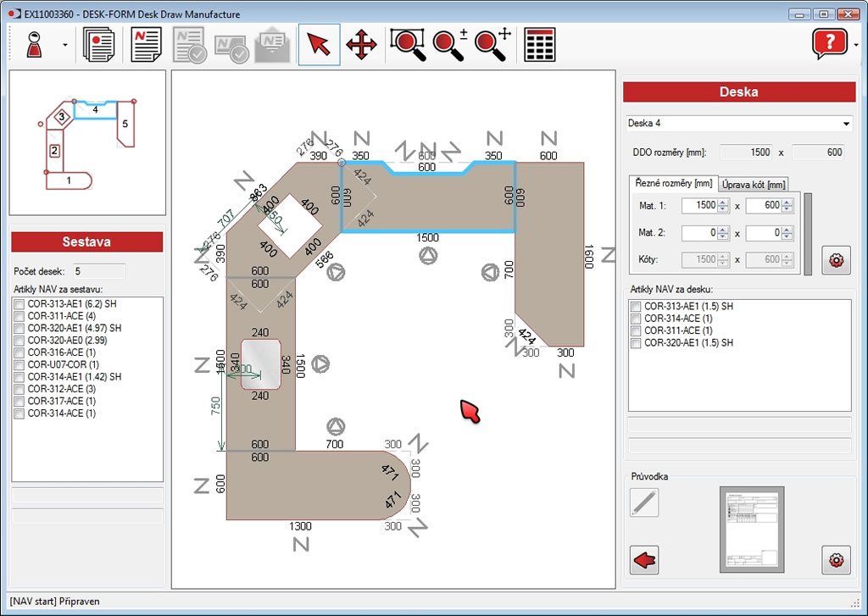This screenshot has height=616, width=868.
Task: Open the user icon dropdown arrow
Action: coord(65,45)
